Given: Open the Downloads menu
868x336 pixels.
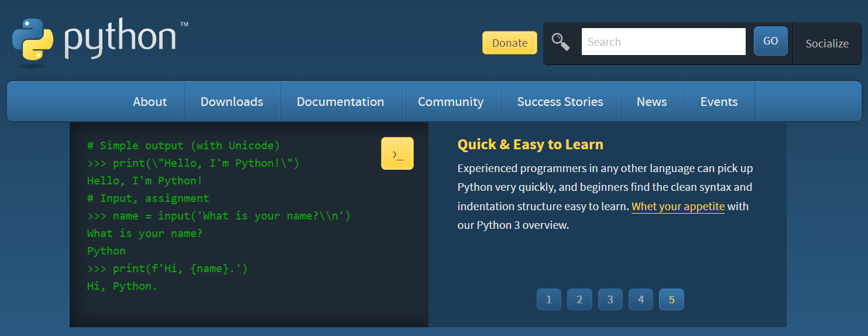Looking at the screenshot, I should coord(232,101).
